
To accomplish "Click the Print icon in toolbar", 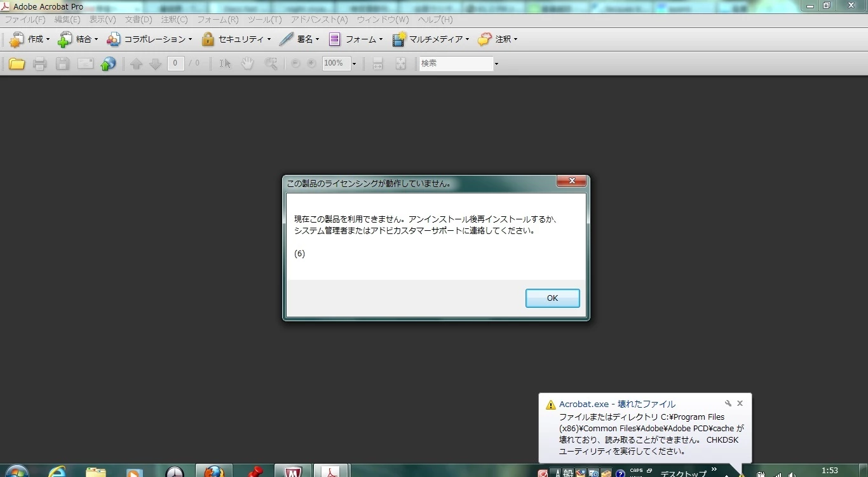I will coord(39,64).
